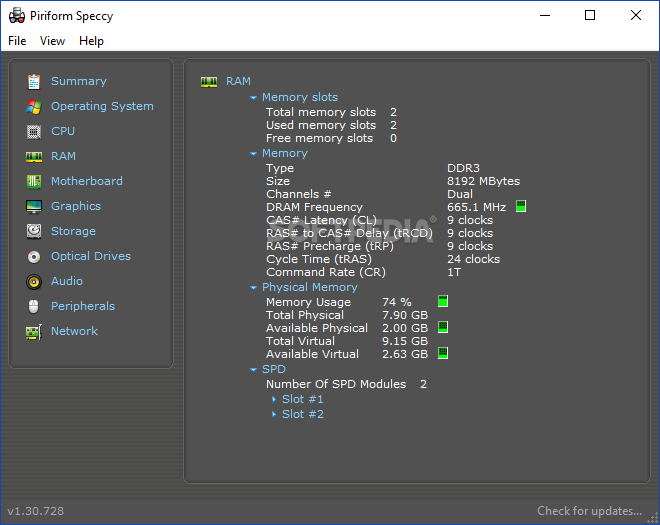Click the '665.1 MHz' frequency value
Viewport: 660px width, 525px height.
tap(476, 208)
